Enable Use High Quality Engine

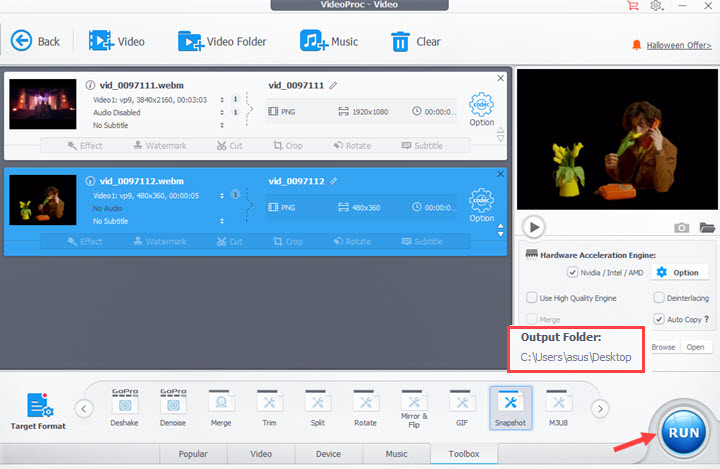pos(531,298)
